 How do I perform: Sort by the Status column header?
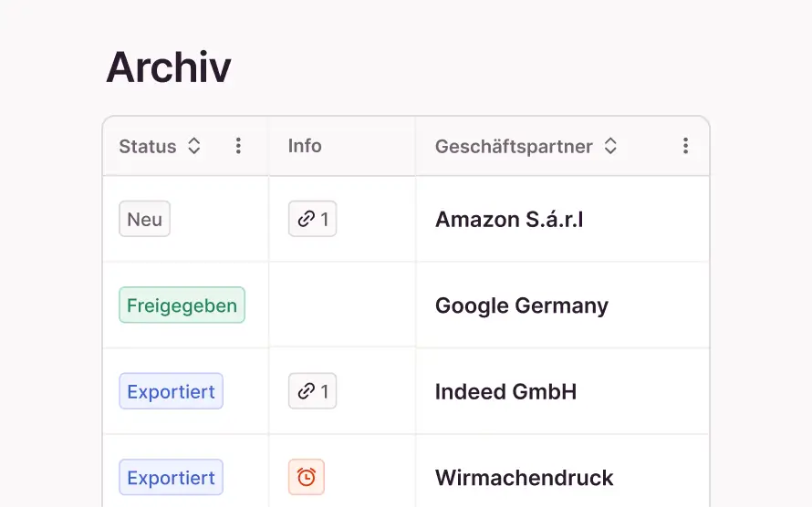148,146
